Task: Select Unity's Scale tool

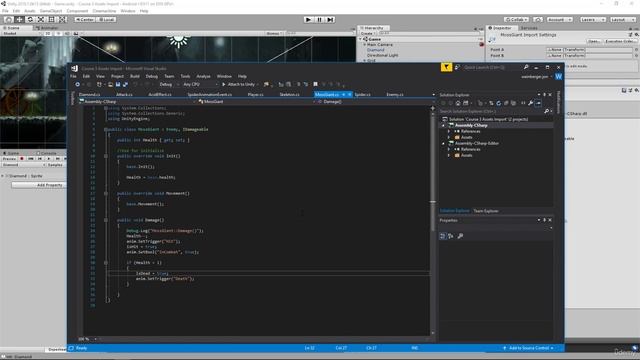Action: [41, 20]
